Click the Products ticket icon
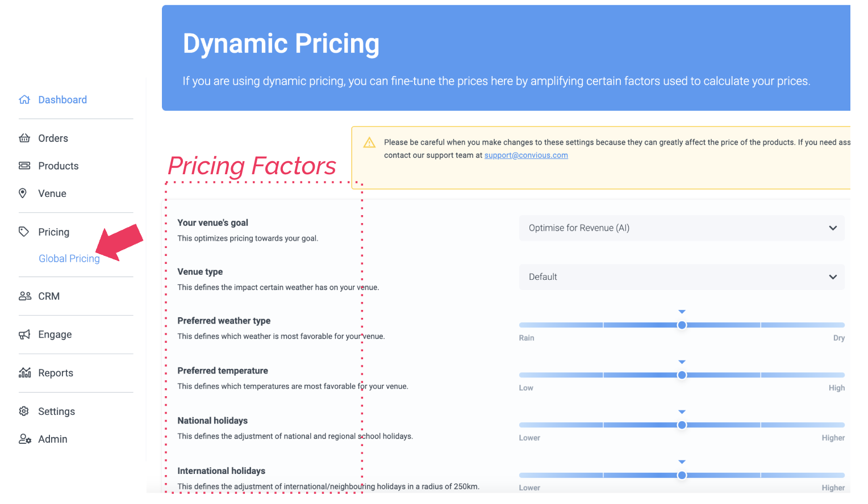This screenshot has height=504, width=868. (24, 166)
